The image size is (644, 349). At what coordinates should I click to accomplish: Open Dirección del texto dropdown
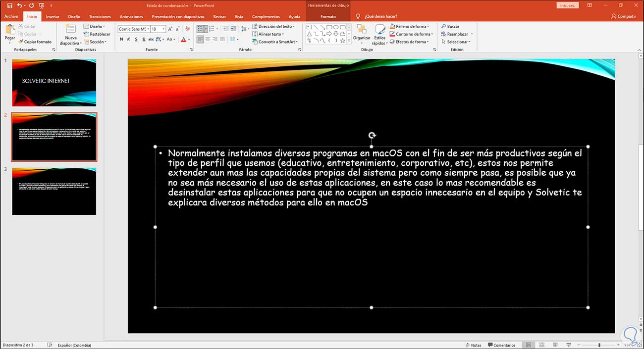(273, 26)
